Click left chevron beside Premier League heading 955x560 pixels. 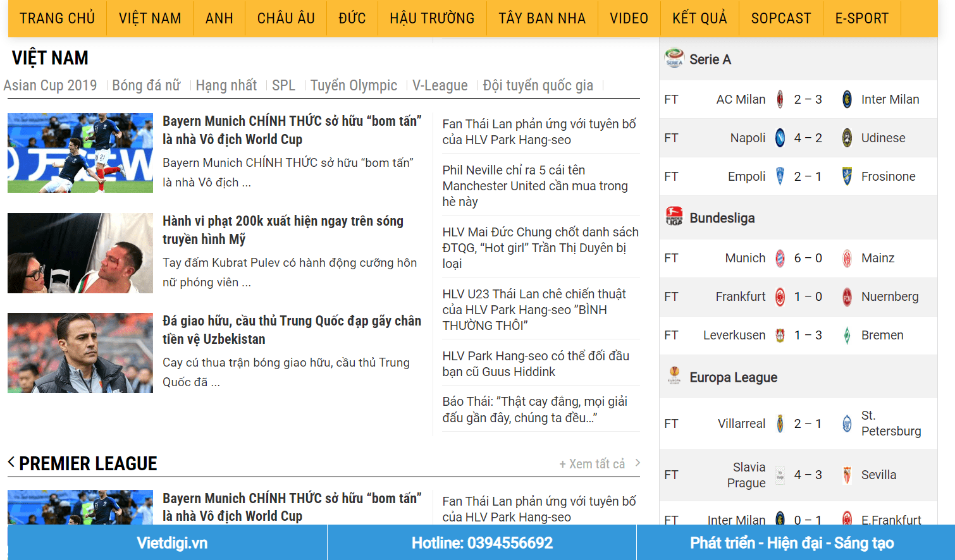pos(11,462)
